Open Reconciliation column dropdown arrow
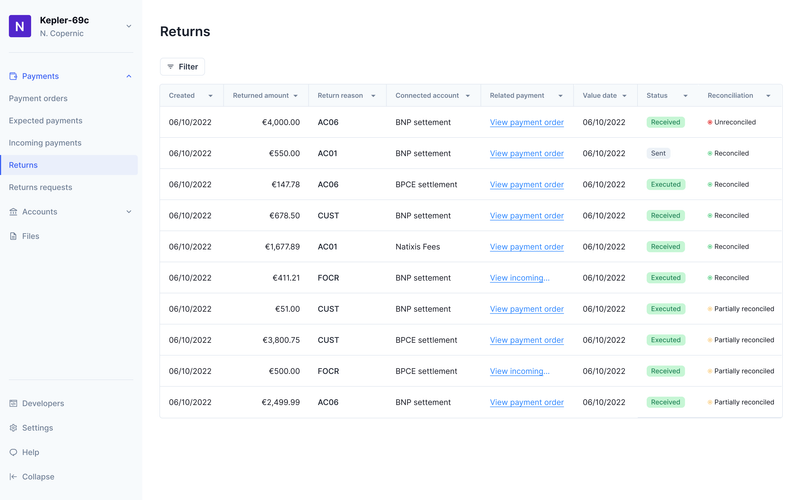This screenshot has height=500, width=800. click(768, 96)
